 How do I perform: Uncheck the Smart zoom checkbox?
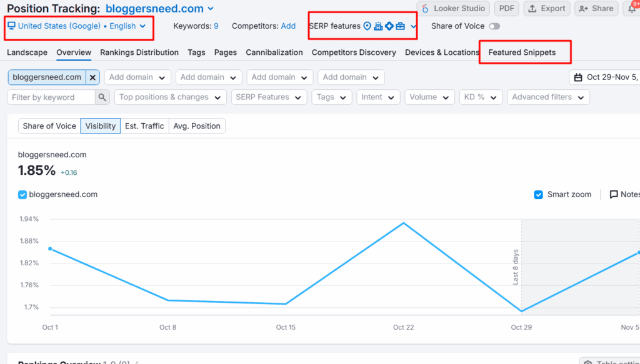pos(539,194)
